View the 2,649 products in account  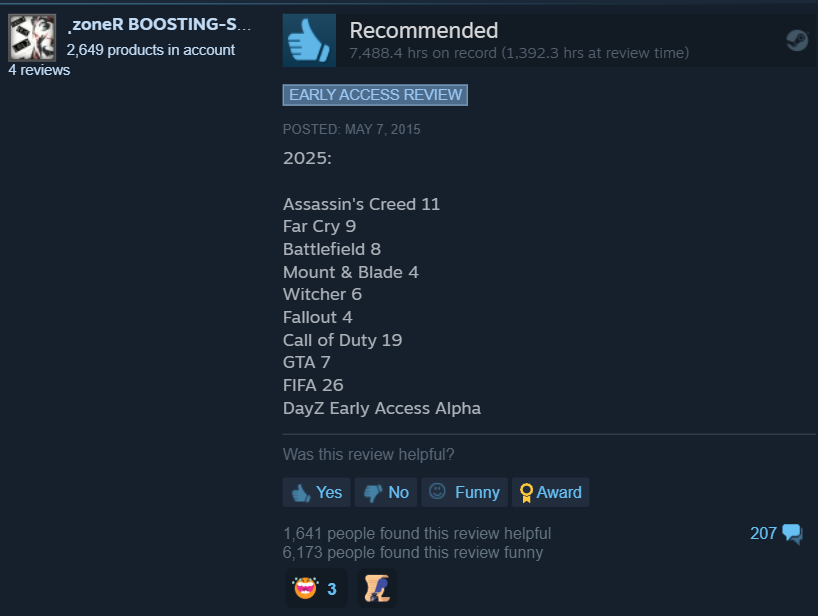[x=151, y=50]
